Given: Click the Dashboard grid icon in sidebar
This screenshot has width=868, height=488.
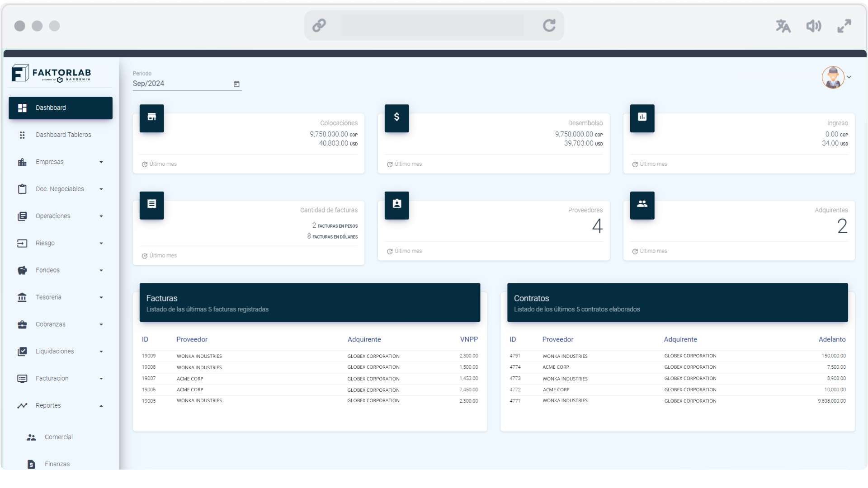Looking at the screenshot, I should pos(22,108).
